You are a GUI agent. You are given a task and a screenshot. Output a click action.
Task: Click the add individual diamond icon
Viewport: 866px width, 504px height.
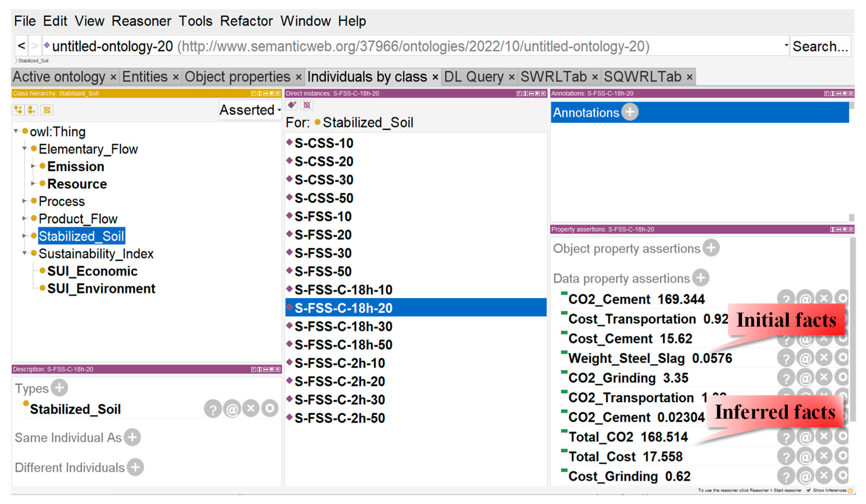tap(292, 105)
